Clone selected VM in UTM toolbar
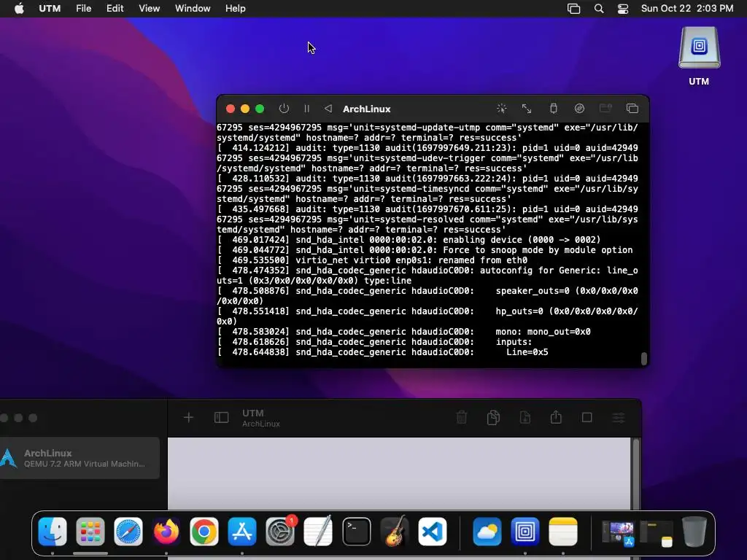Viewport: 747px width, 560px height. pos(493,418)
